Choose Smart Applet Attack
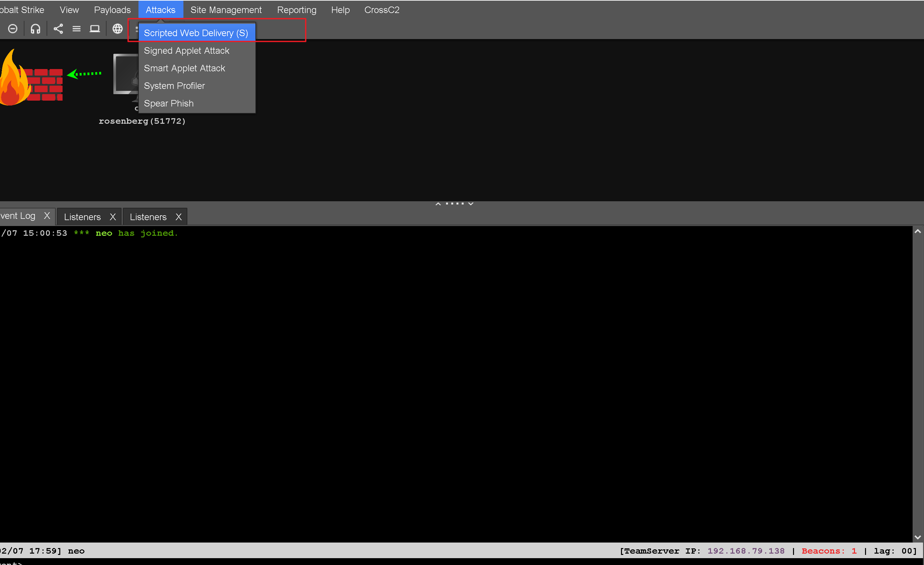924x565 pixels. tap(197, 68)
